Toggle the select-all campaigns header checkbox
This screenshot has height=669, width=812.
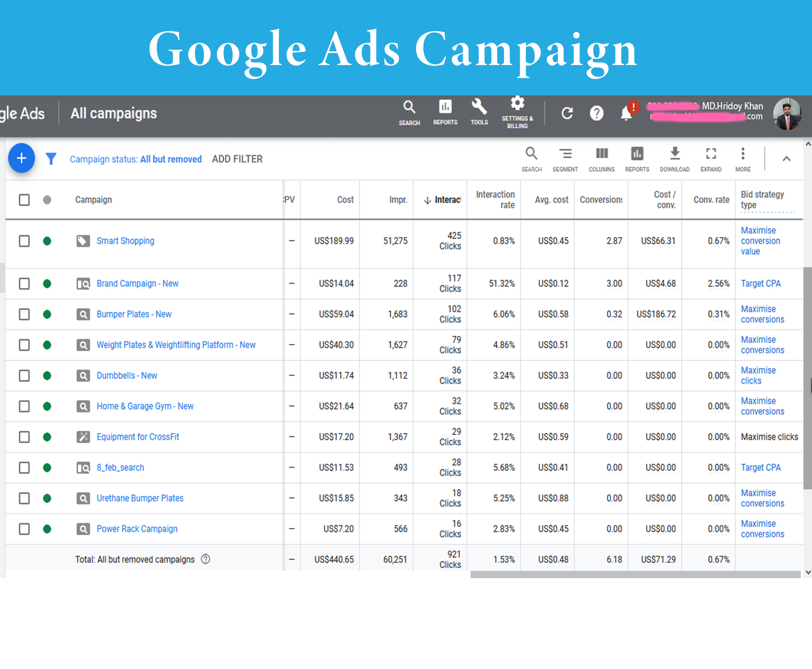24,200
